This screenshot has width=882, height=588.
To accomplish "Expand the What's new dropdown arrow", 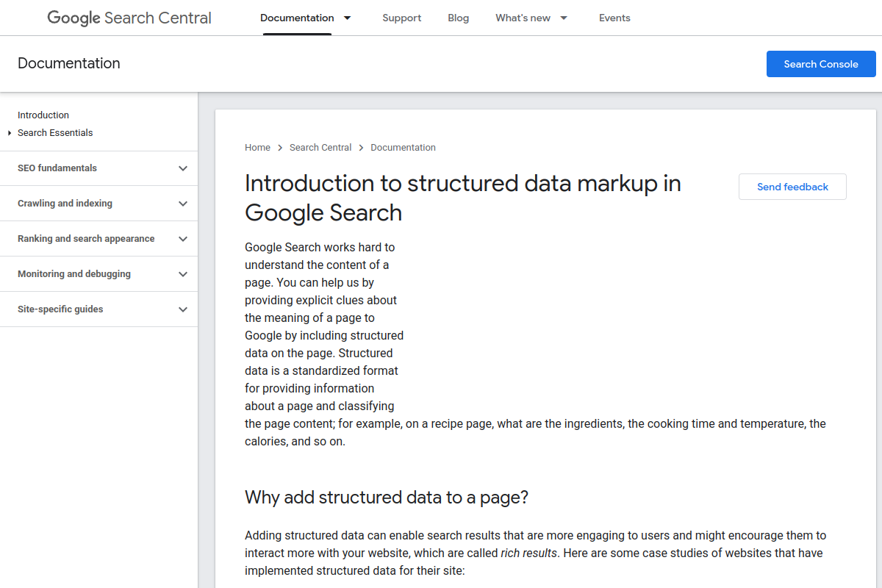I will 564,18.
